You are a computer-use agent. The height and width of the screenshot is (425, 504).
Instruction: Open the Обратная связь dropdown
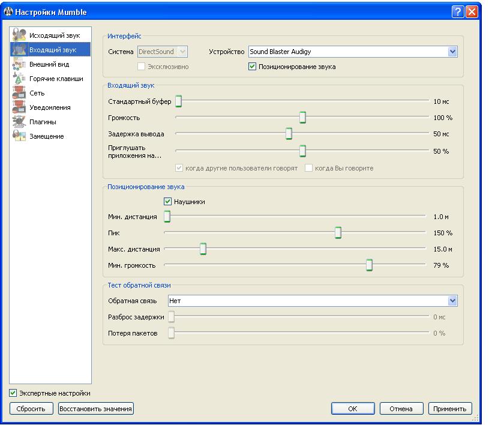coord(453,301)
